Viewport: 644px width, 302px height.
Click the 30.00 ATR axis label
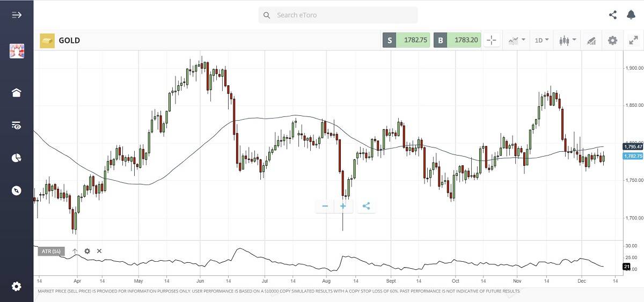631,246
